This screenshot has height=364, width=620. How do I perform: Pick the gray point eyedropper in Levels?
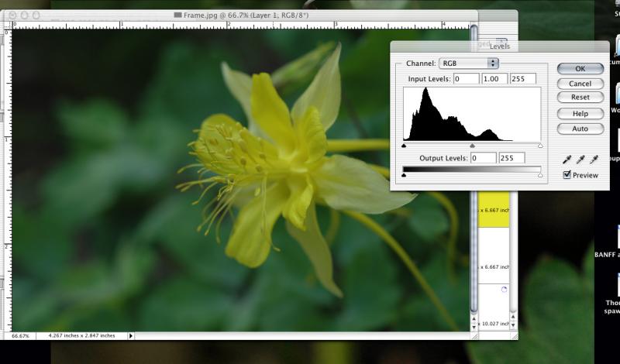pos(580,160)
